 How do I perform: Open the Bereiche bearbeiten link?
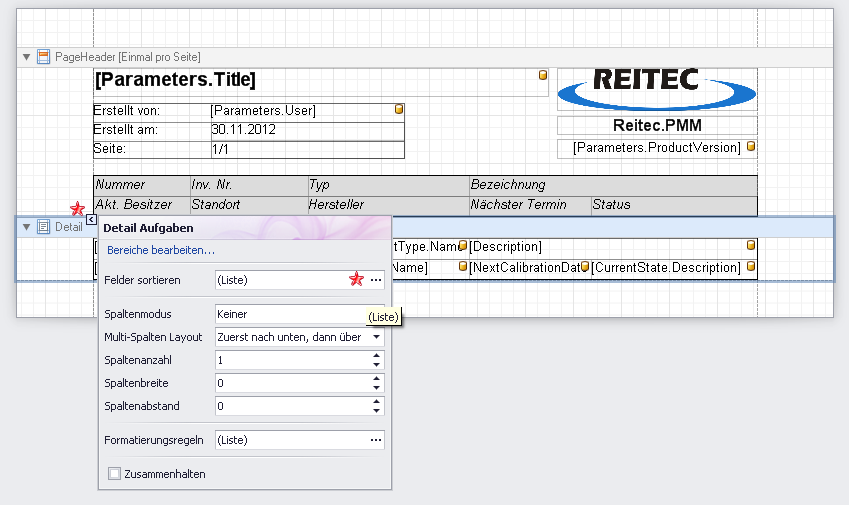coord(161,250)
